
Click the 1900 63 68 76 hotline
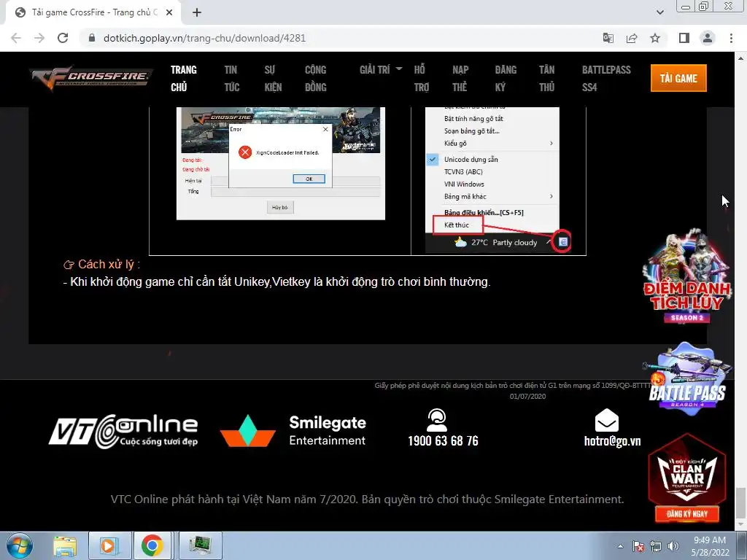[443, 441]
